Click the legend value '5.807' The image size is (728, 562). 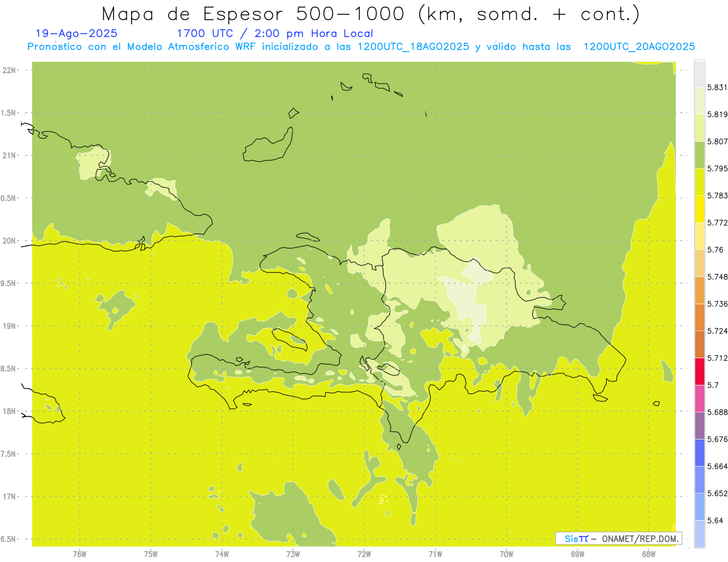click(x=717, y=141)
